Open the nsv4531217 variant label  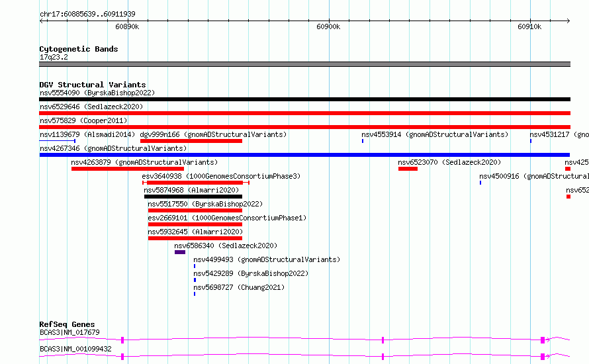559,134
